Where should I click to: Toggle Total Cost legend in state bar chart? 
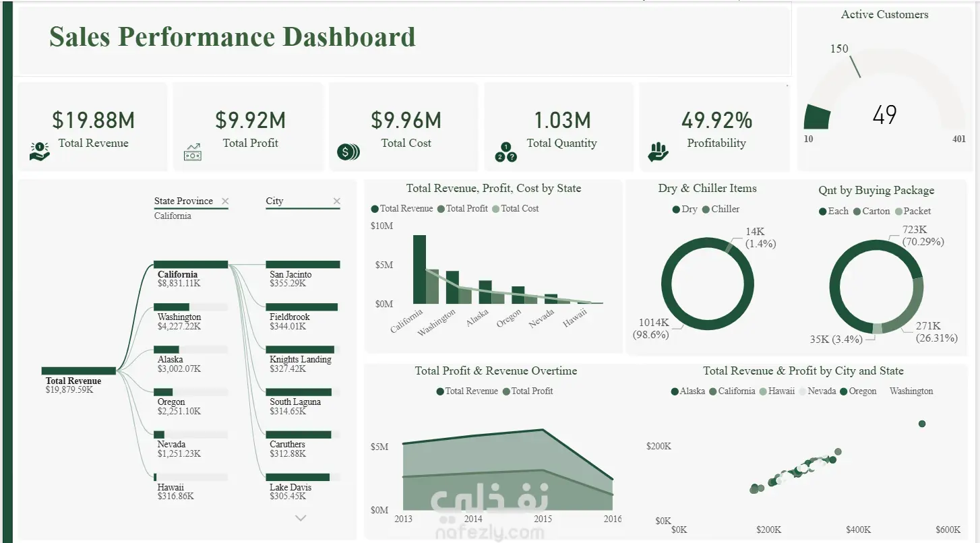[x=516, y=209]
